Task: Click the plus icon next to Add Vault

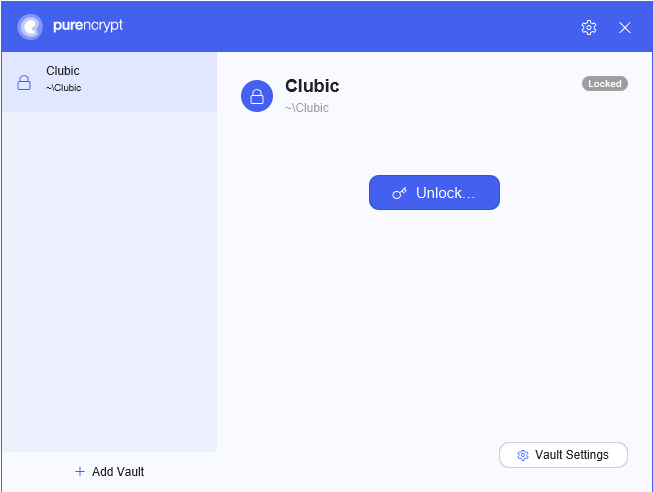Action: coord(80,472)
